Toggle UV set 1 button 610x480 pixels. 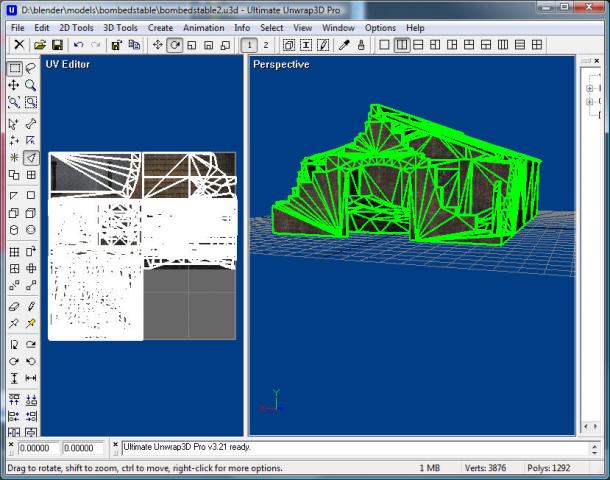250,46
